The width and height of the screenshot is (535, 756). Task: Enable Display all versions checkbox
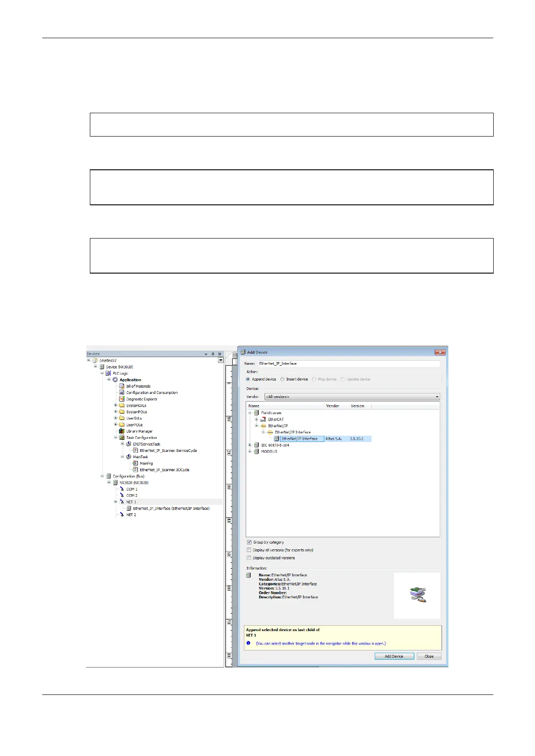[x=249, y=550]
